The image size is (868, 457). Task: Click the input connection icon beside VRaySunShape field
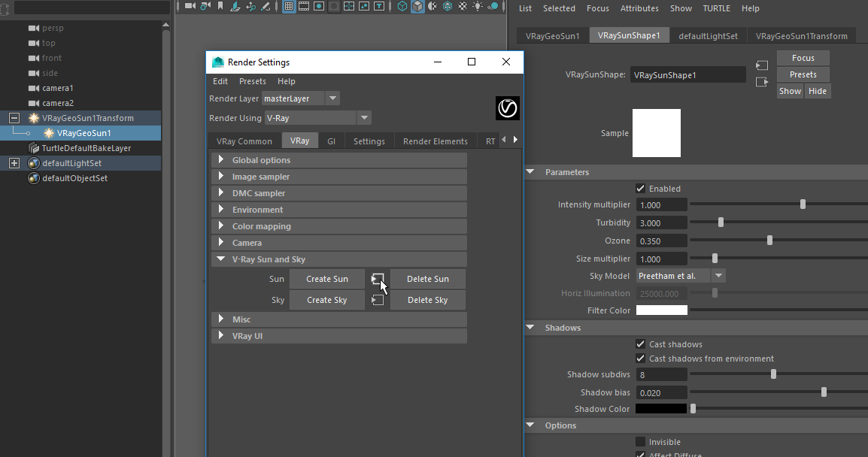[762, 65]
